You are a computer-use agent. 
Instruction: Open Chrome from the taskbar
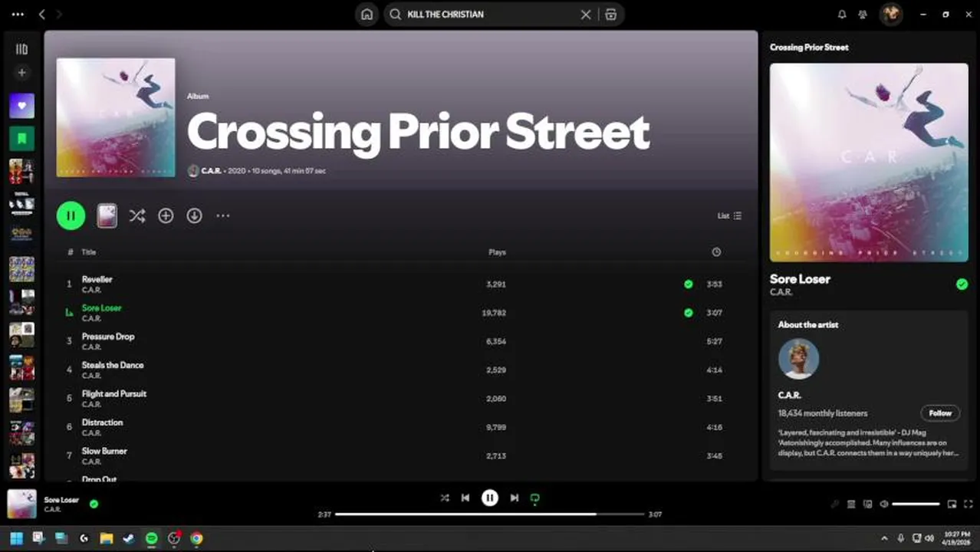[196, 538]
